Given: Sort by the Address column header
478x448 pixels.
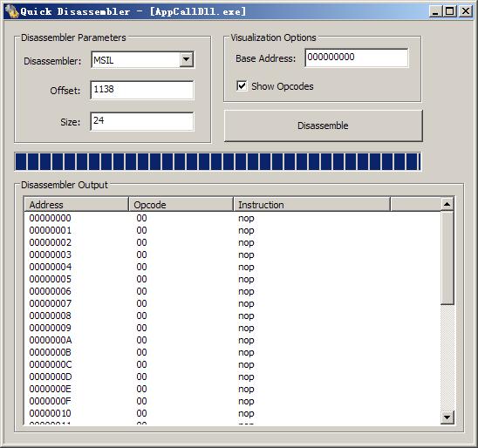Looking at the screenshot, I should 76,204.
